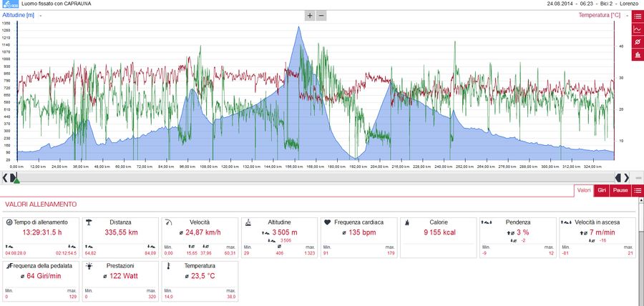Click the left arrow of range start
This screenshot has width=644, height=306.
pos(5,177)
